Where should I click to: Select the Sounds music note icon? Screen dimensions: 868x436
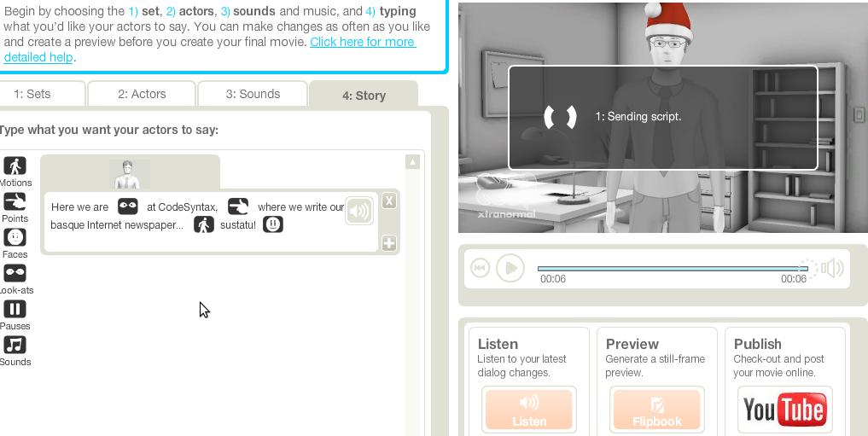15,345
